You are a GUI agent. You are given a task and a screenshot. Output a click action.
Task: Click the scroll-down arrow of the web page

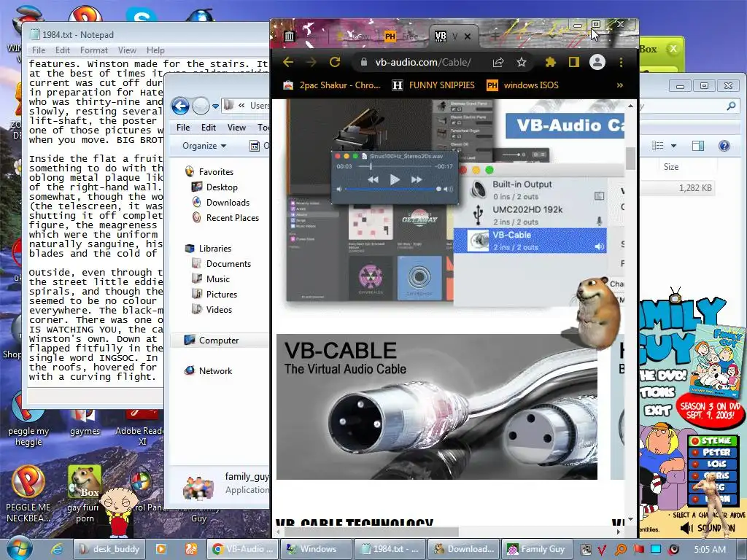pyautogui.click(x=631, y=519)
